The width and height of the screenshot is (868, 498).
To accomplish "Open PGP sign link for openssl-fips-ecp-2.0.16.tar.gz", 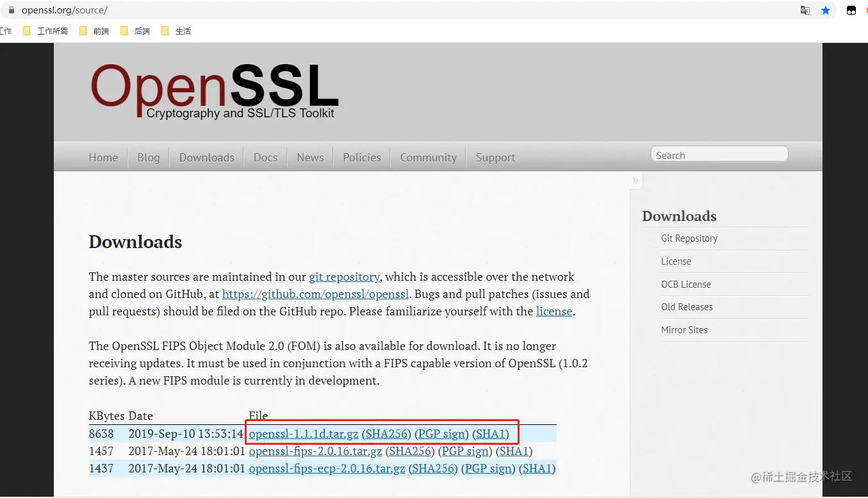I will pos(488,469).
